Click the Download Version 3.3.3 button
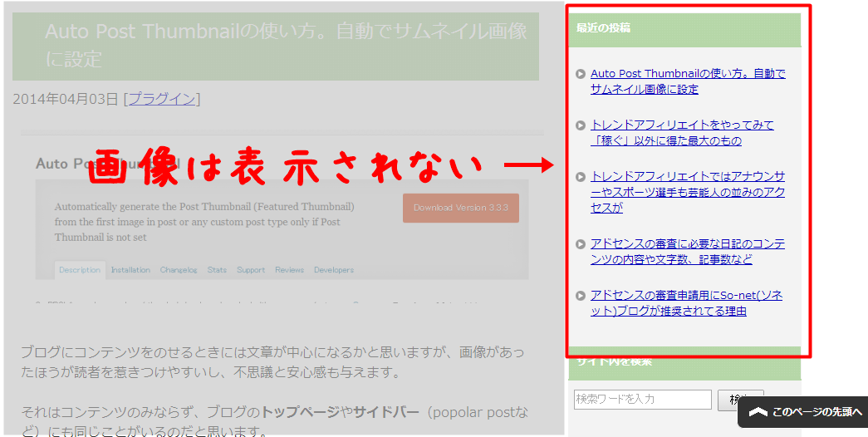868x437 pixels. coord(460,208)
